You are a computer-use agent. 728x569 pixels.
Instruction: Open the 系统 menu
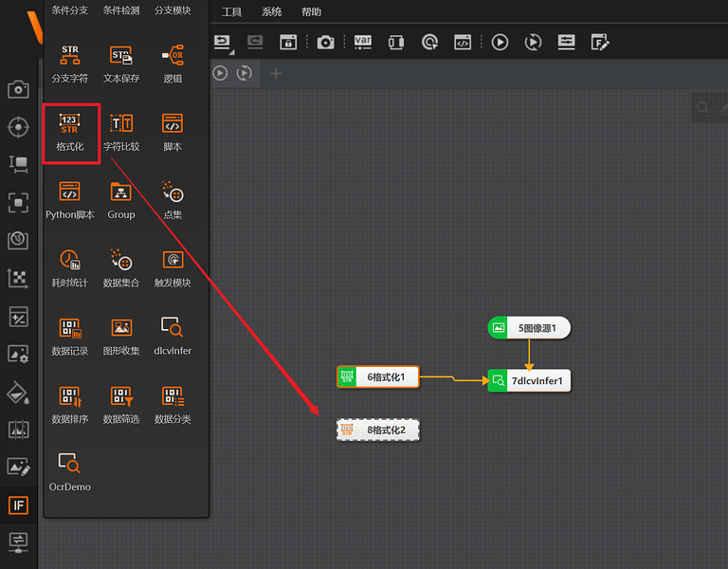(x=272, y=12)
